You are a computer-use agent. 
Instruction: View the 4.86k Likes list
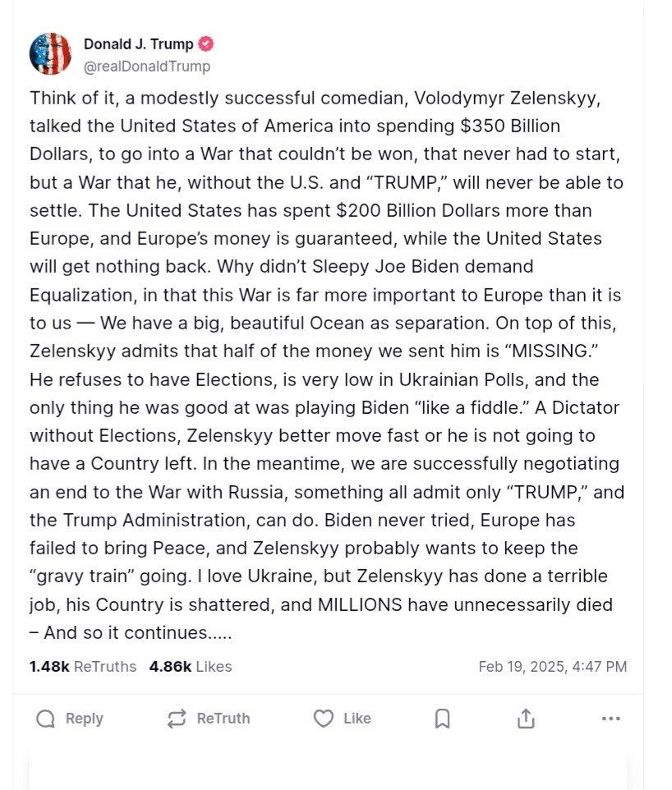coord(191,667)
